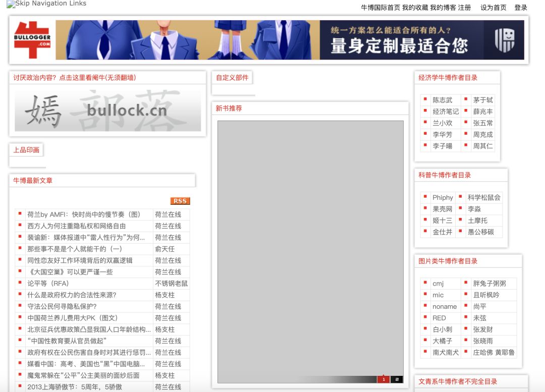Screen dimensions: 545x392
Task: Open economist blogger 薛兆丰
Action: 483,111
